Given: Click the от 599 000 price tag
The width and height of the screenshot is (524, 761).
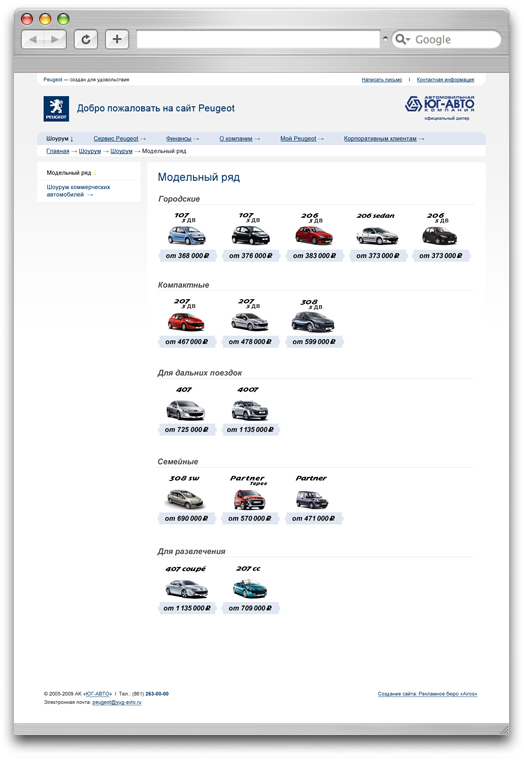Looking at the screenshot, I should 314,342.
